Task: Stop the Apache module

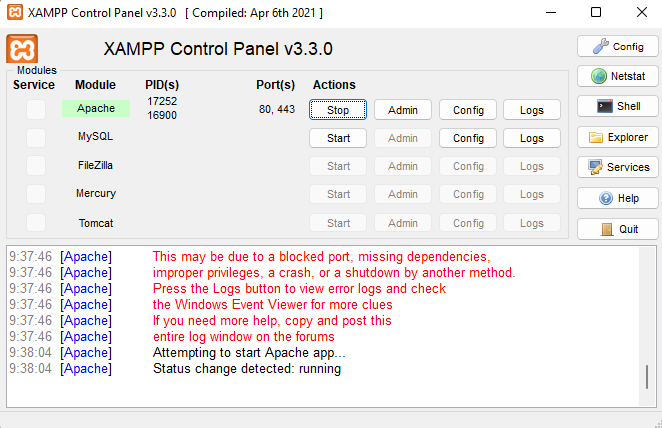Action: tap(338, 110)
